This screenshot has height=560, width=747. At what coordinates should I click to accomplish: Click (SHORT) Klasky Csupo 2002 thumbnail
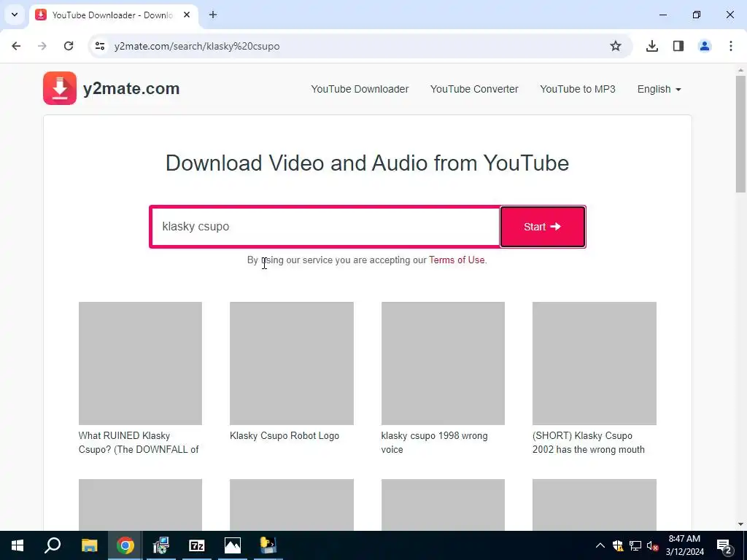(594, 363)
